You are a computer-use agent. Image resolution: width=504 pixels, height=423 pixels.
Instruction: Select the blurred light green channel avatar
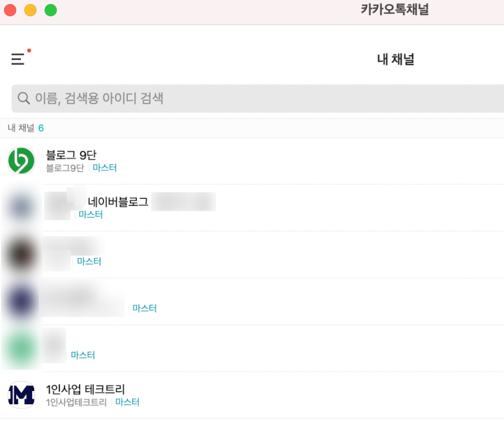click(22, 349)
